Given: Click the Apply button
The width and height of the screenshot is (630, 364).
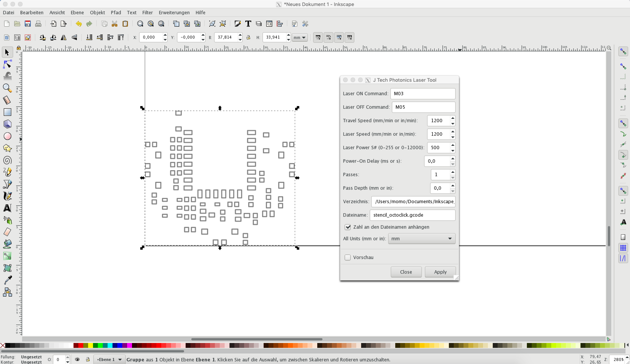Looking at the screenshot, I should coord(440,272).
